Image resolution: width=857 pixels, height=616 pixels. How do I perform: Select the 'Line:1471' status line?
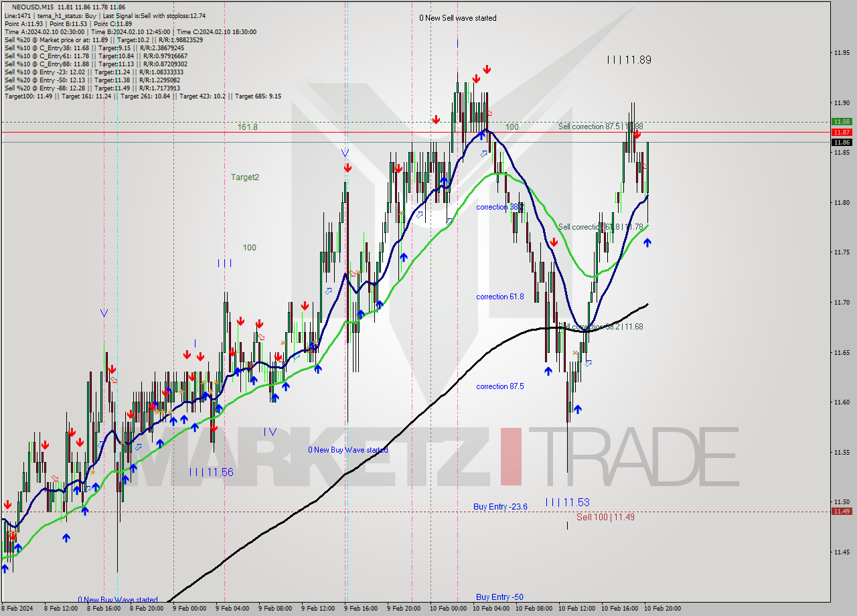click(x=105, y=15)
